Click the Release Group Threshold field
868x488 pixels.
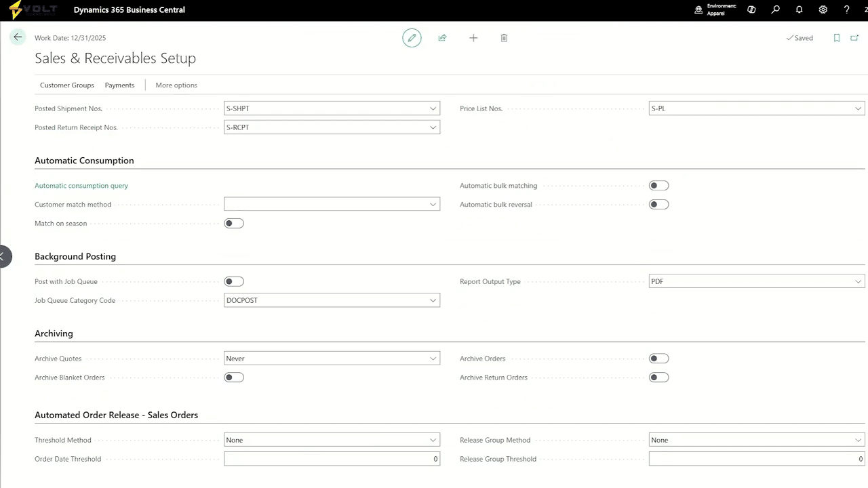pyautogui.click(x=757, y=459)
